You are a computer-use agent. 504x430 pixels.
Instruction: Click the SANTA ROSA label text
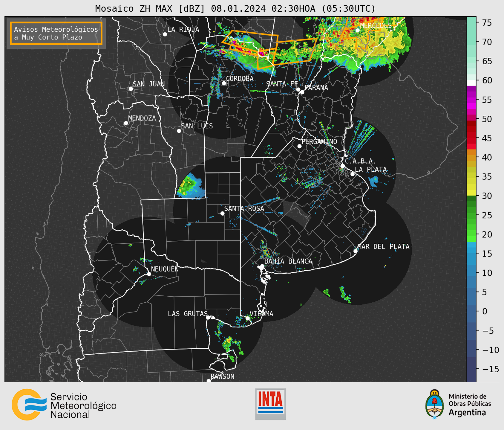click(244, 208)
